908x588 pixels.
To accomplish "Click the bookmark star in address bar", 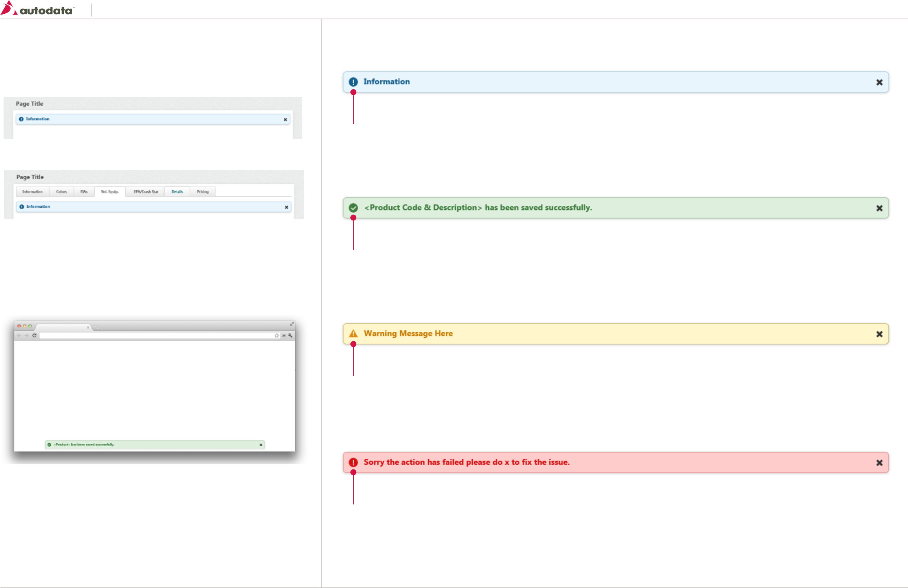I will [277, 335].
